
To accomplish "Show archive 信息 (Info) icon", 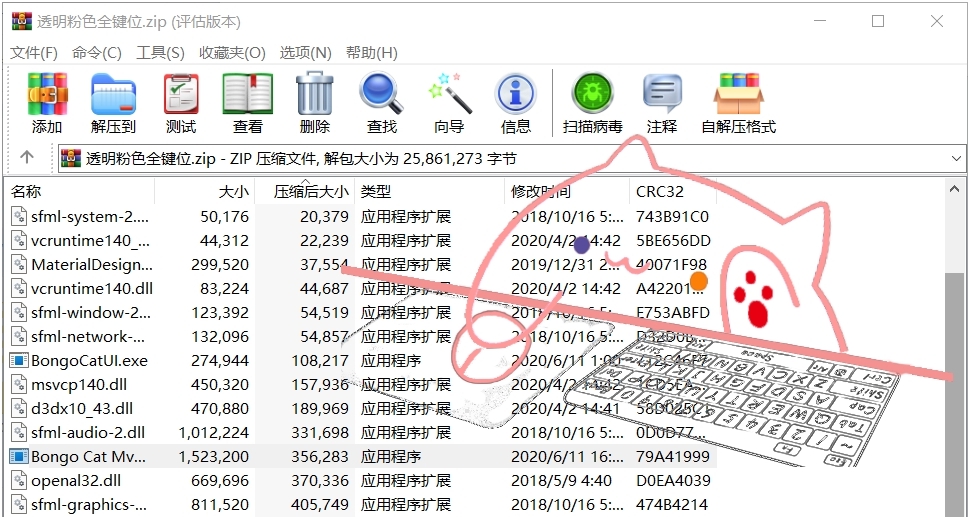I will coord(515,94).
